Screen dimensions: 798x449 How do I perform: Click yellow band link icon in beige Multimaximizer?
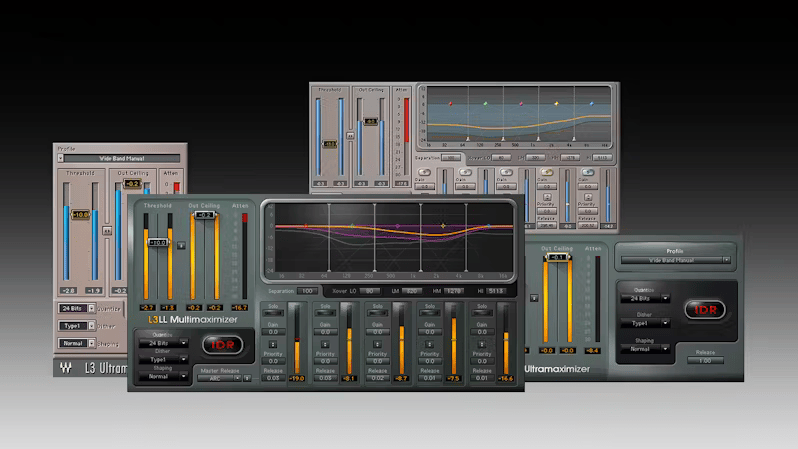point(547,197)
